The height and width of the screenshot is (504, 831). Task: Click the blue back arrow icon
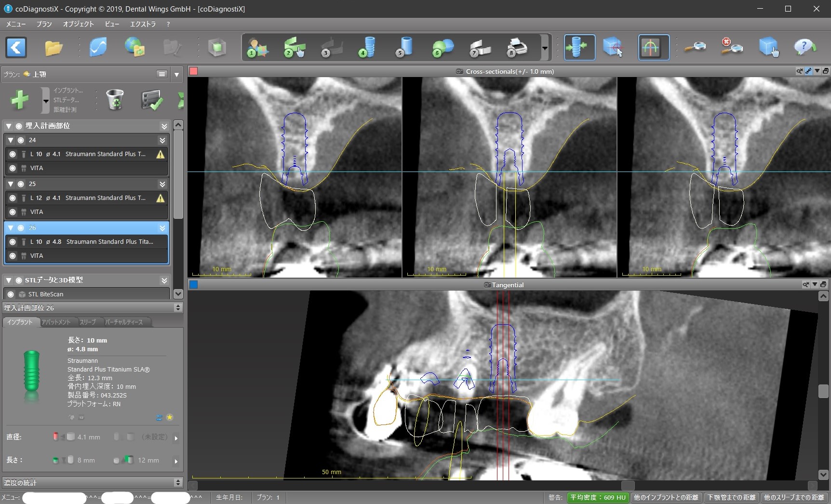[16, 48]
